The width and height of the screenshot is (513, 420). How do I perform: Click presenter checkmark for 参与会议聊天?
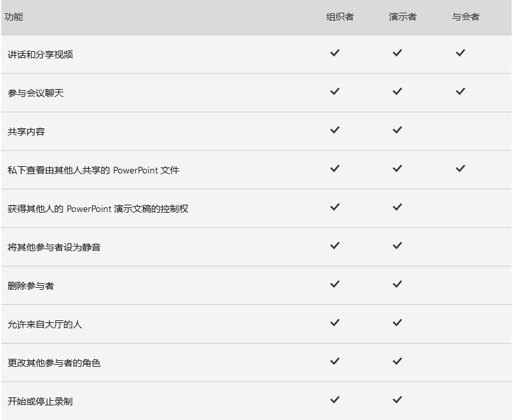pyautogui.click(x=397, y=91)
